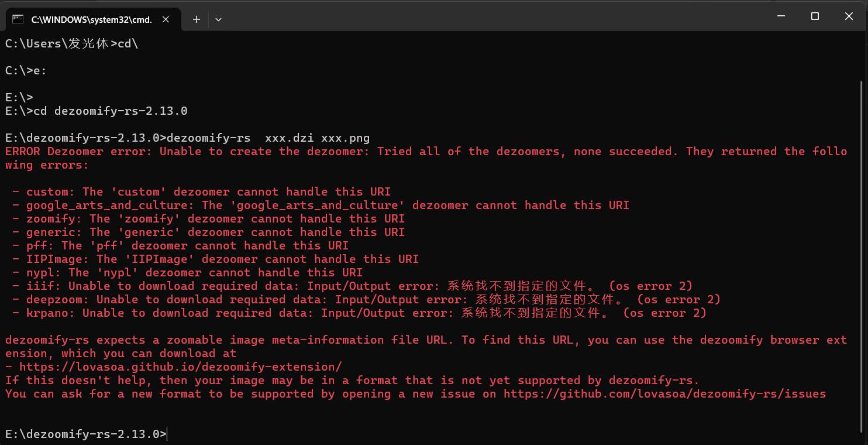Close the cmd.exe terminal tab

coord(166,19)
